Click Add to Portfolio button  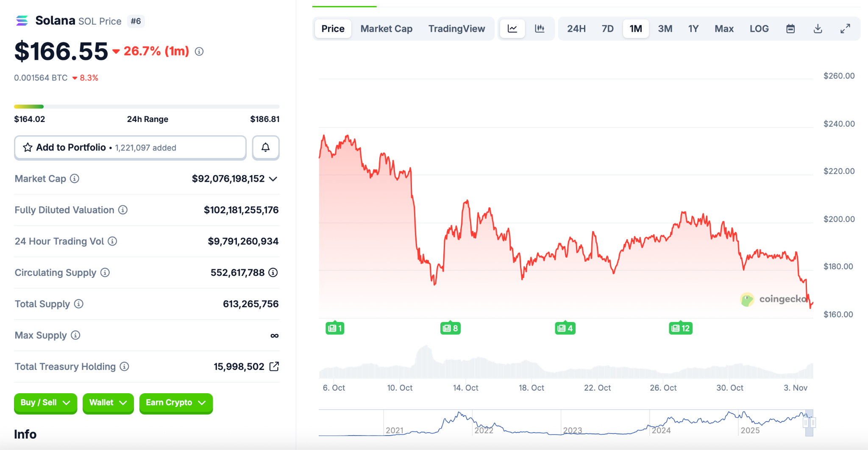click(130, 147)
